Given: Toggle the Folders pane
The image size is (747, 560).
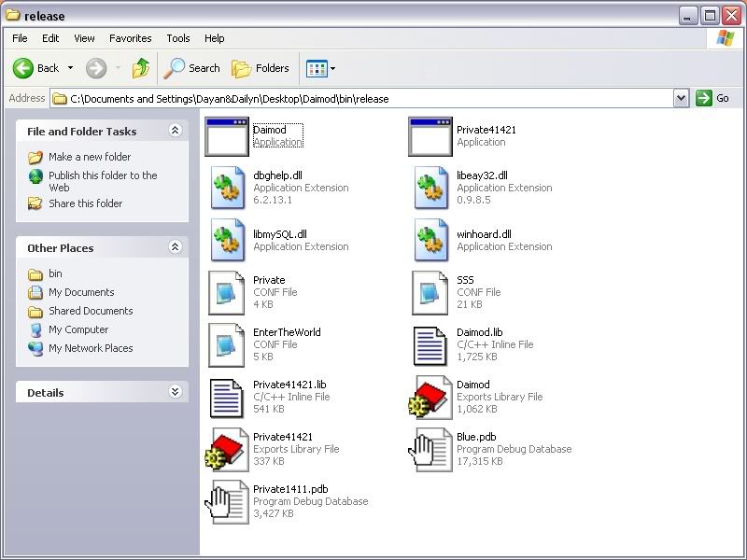Looking at the screenshot, I should (261, 68).
